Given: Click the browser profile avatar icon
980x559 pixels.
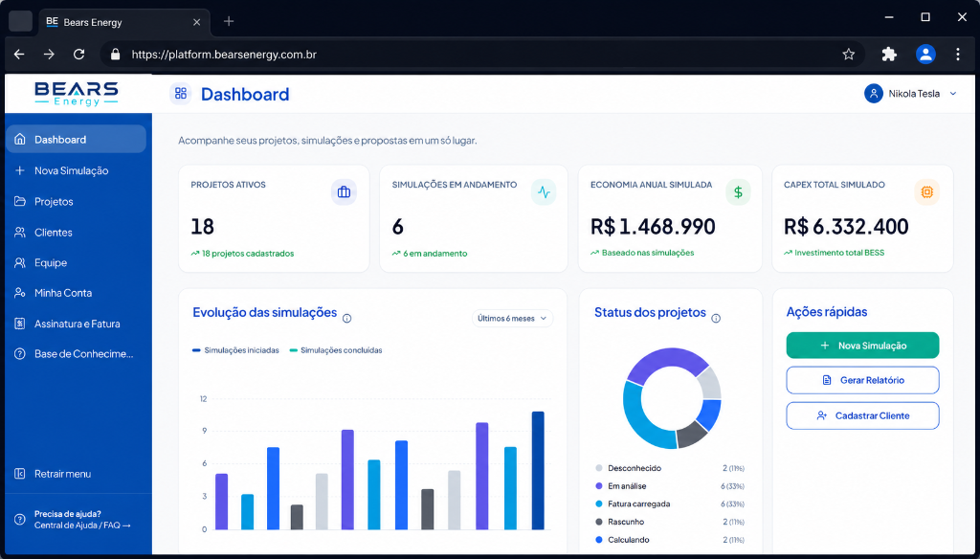Looking at the screenshot, I should 925,55.
